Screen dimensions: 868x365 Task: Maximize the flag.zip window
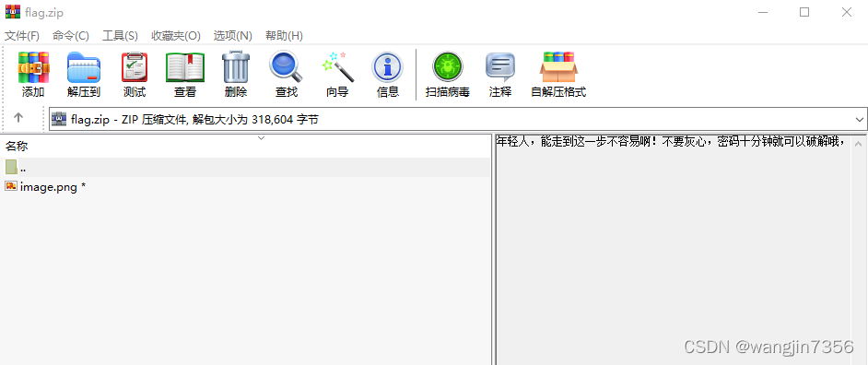coord(804,12)
